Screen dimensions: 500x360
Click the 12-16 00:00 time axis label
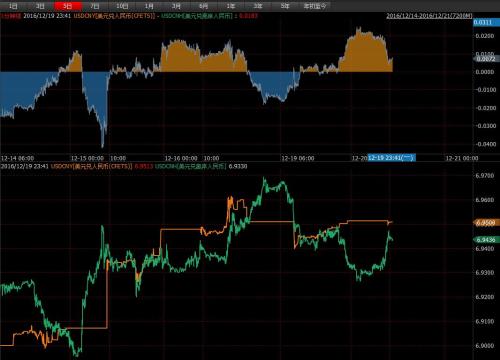tap(181, 158)
